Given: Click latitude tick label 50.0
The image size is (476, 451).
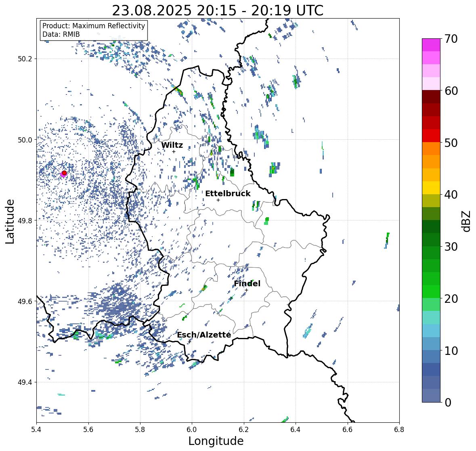Looking at the screenshot, I should point(25,140).
